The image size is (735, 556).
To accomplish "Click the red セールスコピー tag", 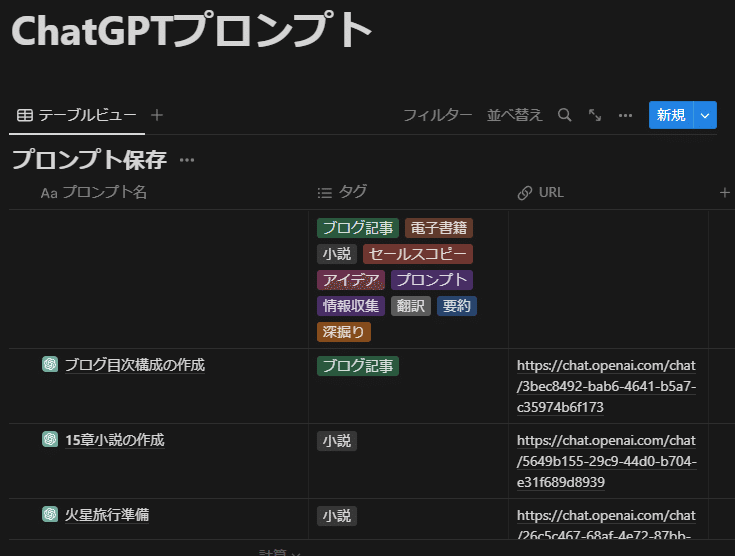I will point(418,254).
